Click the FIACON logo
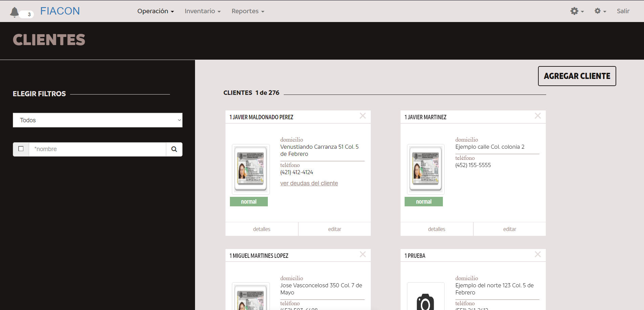Viewport: 644px width, 310px height. pos(60,11)
